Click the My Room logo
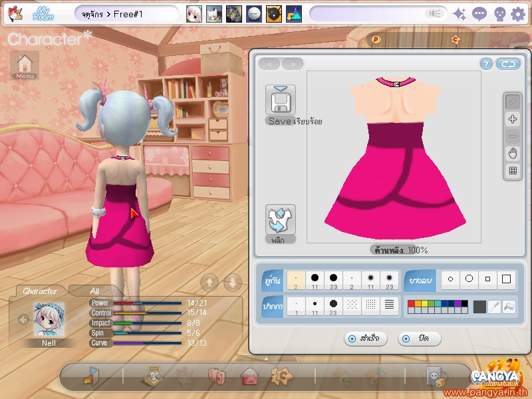Image resolution: width=532 pixels, height=399 pixels. click(x=43, y=14)
